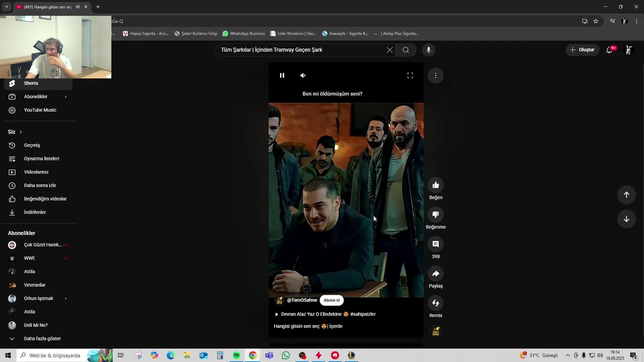The width and height of the screenshot is (644, 362).
Task: Open the Deli Mi Ne? channel
Action: coord(38,325)
